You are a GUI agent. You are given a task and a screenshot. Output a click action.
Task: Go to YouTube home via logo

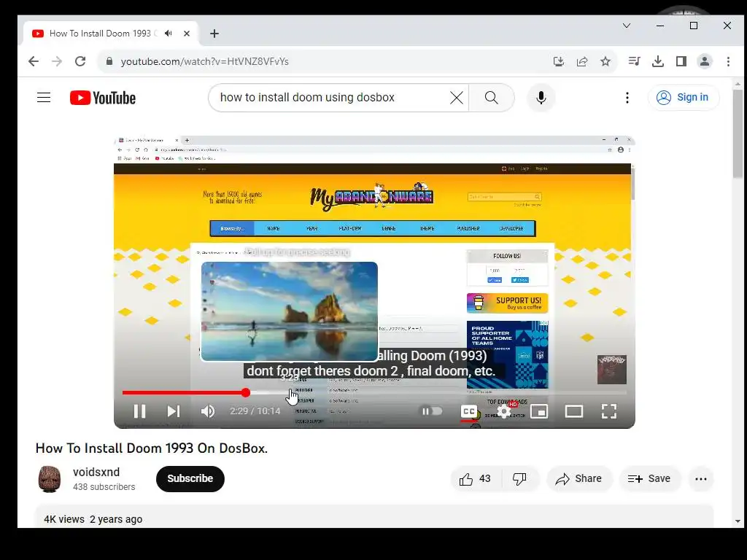click(103, 98)
